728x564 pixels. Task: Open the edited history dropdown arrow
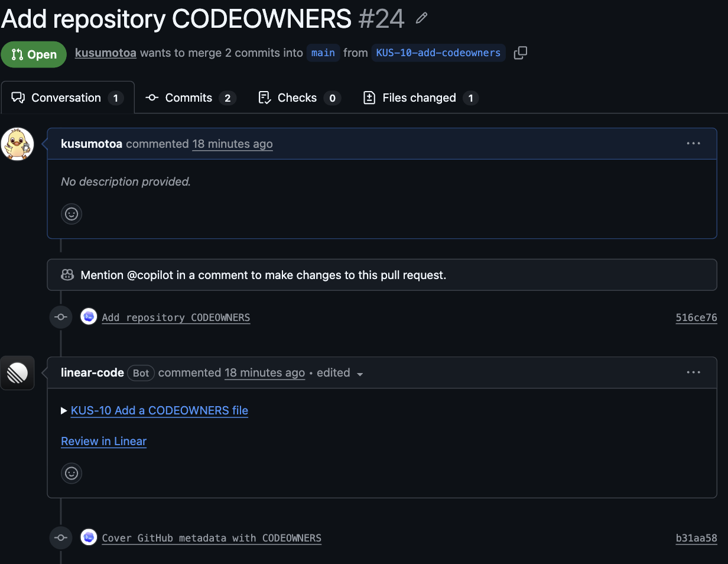point(360,374)
